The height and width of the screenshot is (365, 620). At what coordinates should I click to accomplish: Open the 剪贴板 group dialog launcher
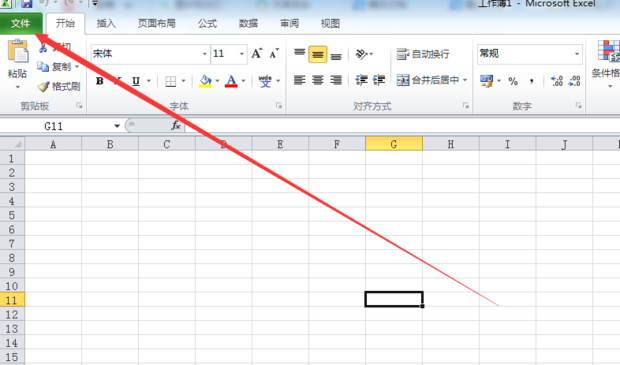pyautogui.click(x=79, y=106)
